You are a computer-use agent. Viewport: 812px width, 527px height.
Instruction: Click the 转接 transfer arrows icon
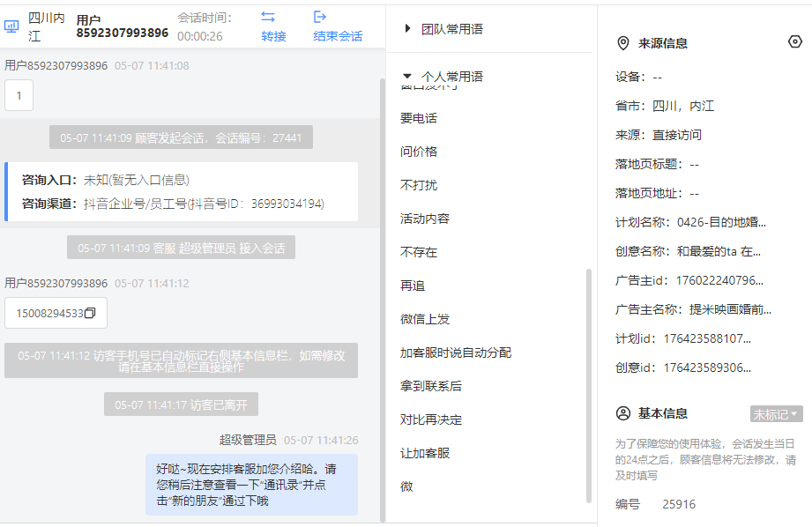coord(268,17)
